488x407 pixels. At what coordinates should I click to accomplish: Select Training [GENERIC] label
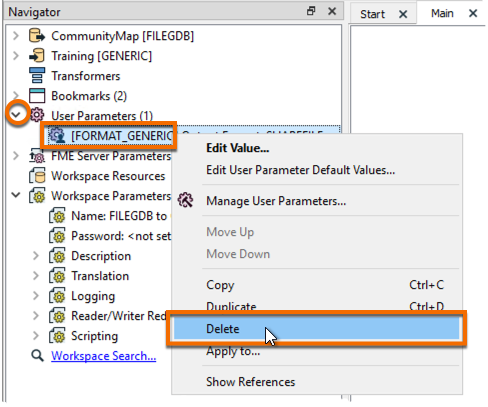tap(101, 56)
